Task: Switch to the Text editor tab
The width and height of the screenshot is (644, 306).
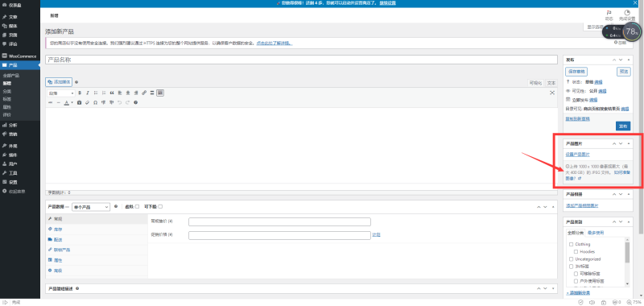Action: tap(551, 83)
